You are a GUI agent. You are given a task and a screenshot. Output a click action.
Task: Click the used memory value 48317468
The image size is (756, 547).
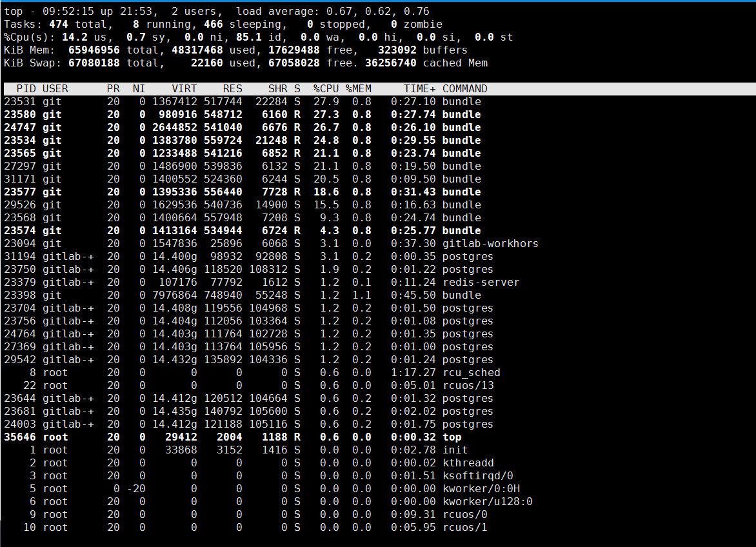pyautogui.click(x=197, y=50)
